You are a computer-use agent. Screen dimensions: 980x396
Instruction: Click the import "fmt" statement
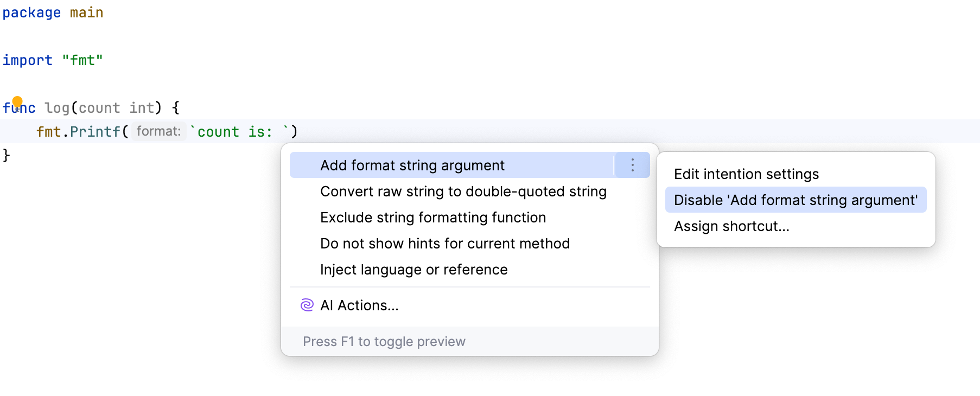pos(53,60)
